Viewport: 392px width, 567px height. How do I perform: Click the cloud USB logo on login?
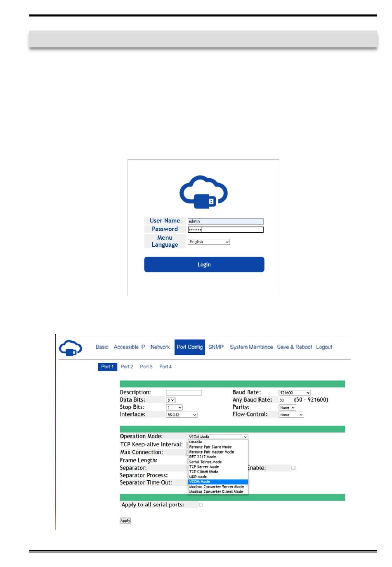pyautogui.click(x=203, y=192)
